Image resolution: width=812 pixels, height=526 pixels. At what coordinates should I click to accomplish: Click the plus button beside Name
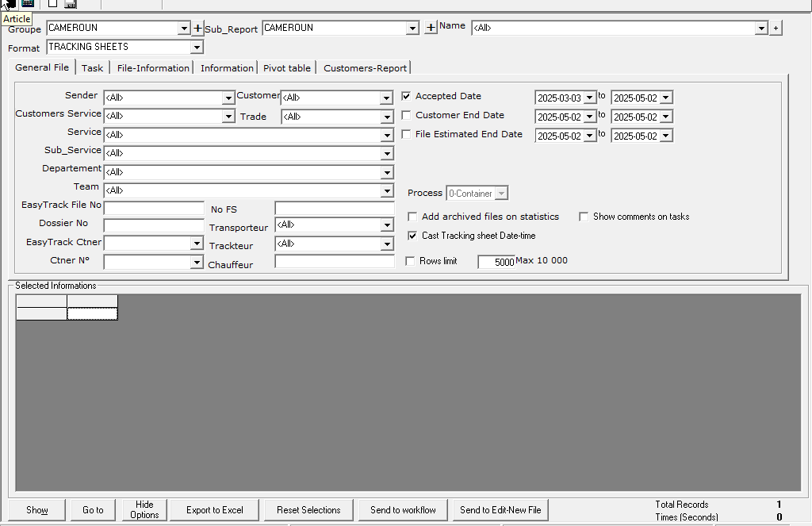click(776, 29)
